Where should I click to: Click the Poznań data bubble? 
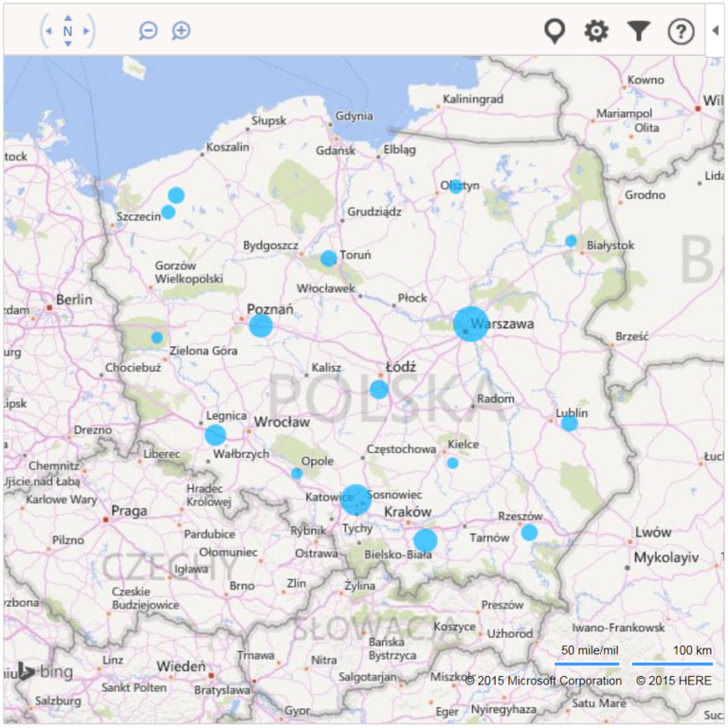pos(261,326)
